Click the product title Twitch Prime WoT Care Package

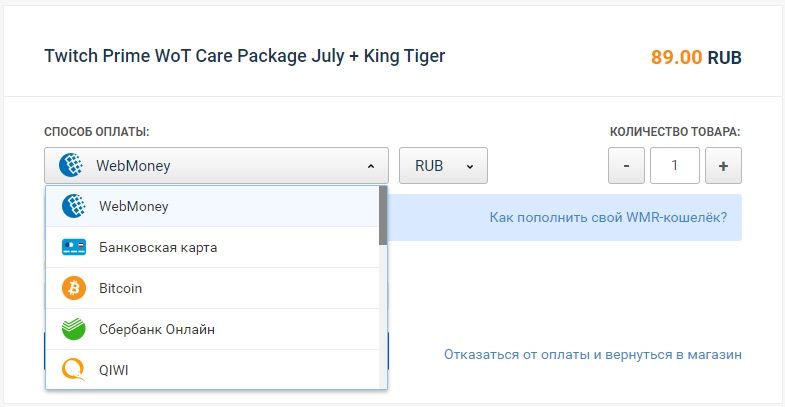[x=245, y=56]
